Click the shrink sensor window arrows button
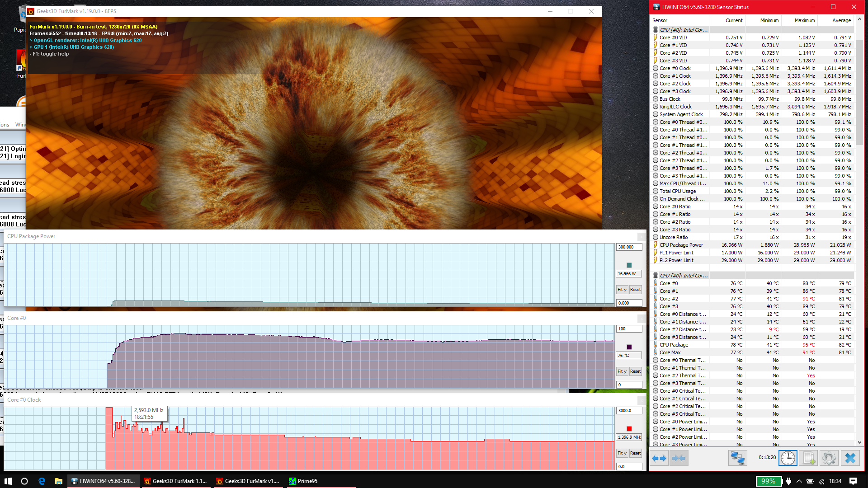This screenshot has height=488, width=868. [x=678, y=458]
